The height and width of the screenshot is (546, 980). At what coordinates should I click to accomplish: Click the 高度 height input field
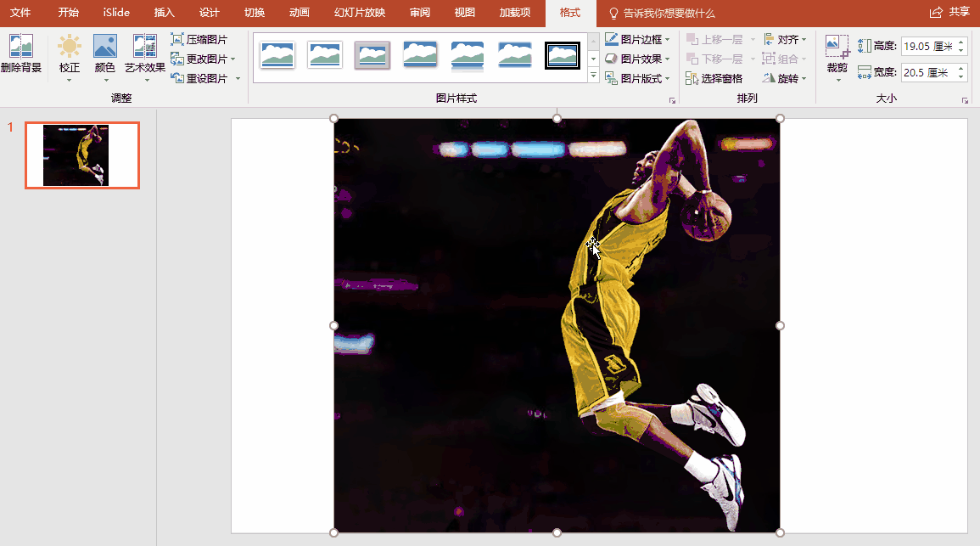pos(929,47)
